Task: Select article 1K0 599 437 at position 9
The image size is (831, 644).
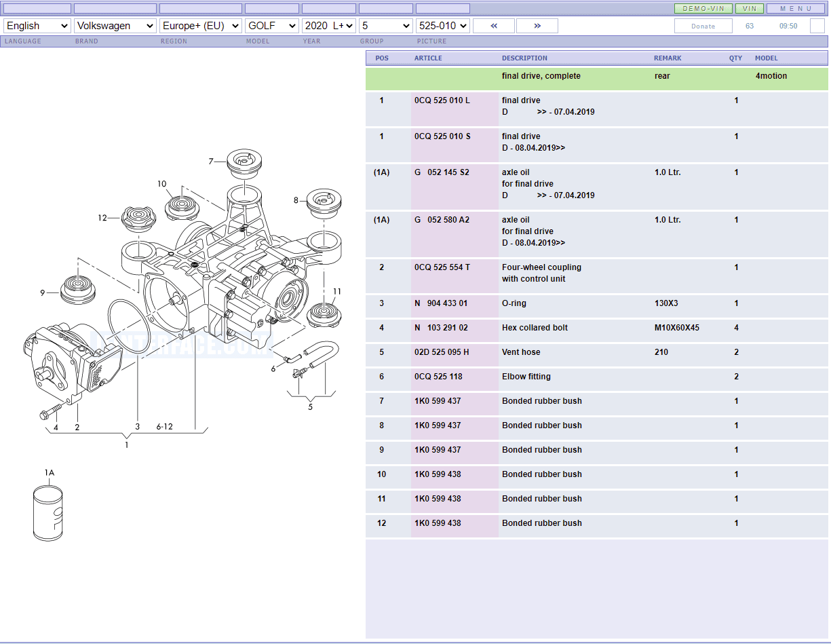Action: 438,450
